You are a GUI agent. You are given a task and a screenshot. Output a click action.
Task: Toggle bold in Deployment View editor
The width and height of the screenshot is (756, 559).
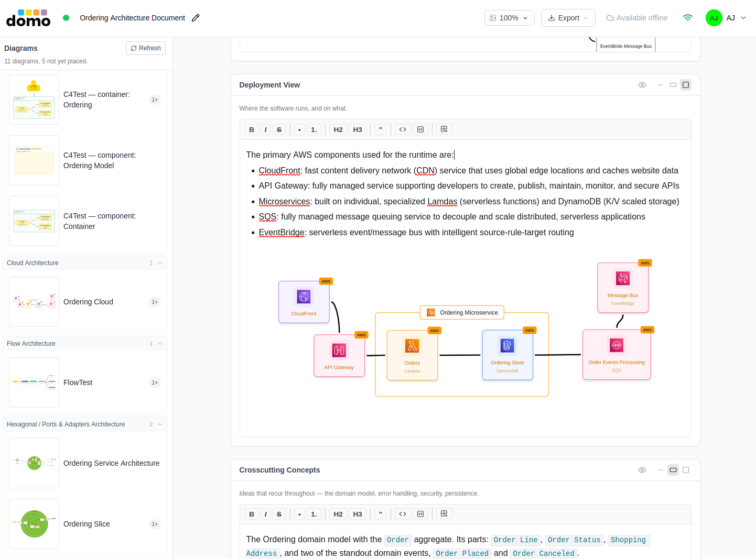(x=252, y=129)
